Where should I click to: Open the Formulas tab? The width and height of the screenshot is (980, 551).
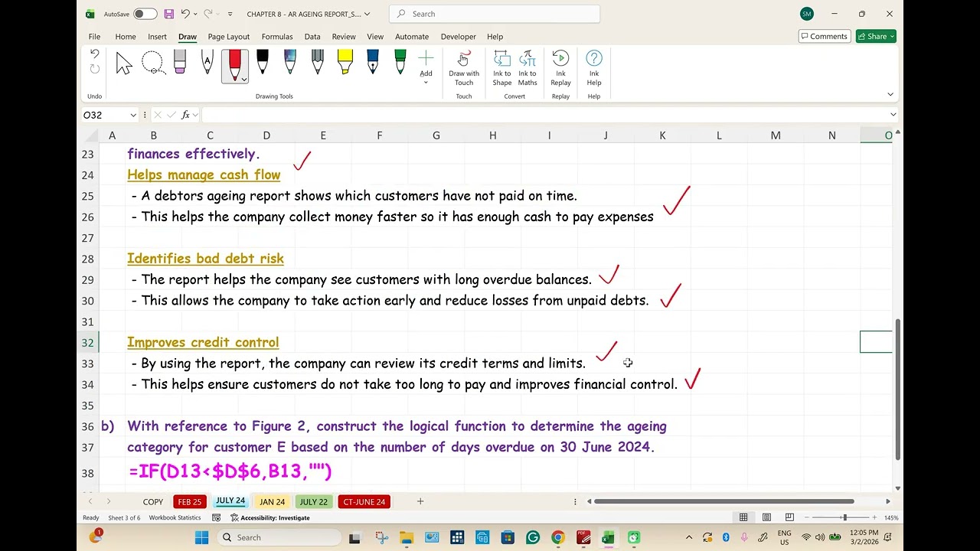pos(277,37)
